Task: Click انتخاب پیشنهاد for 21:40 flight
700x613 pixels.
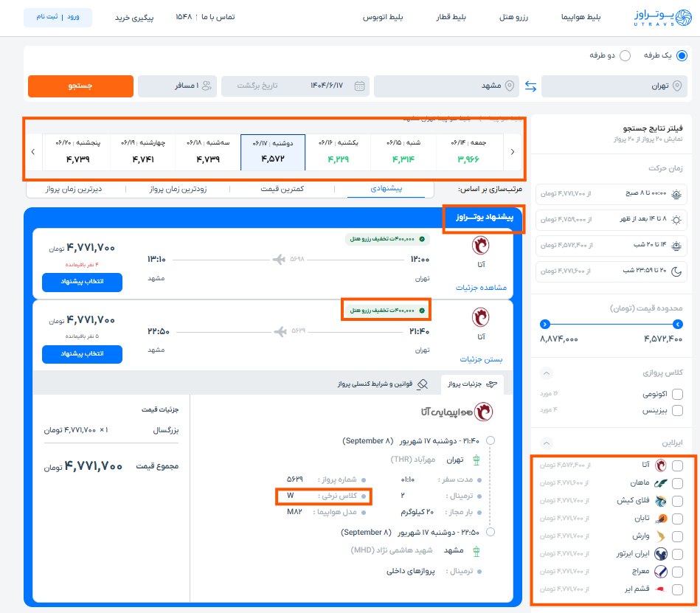Action: point(82,354)
